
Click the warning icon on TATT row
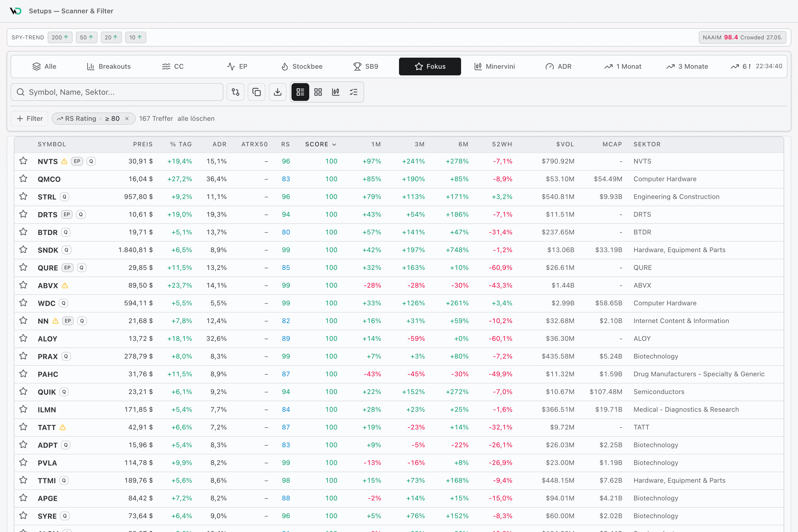(x=63, y=428)
